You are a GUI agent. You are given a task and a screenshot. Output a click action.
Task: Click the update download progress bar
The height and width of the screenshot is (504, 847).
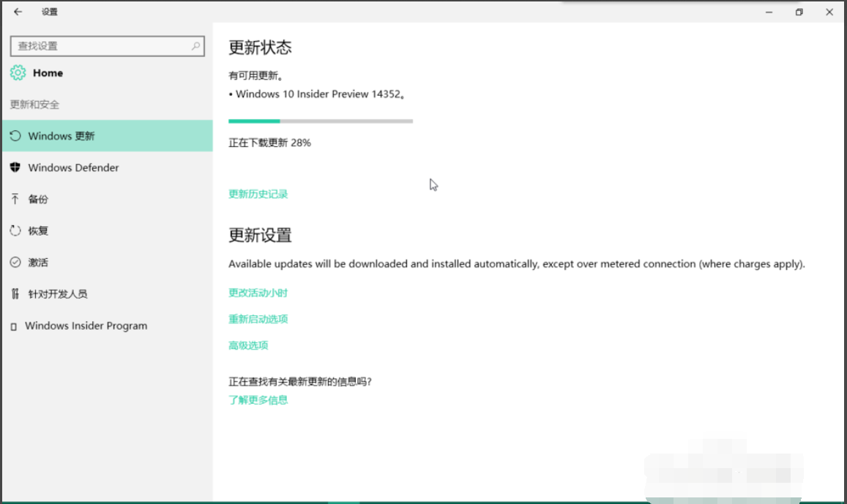point(321,121)
